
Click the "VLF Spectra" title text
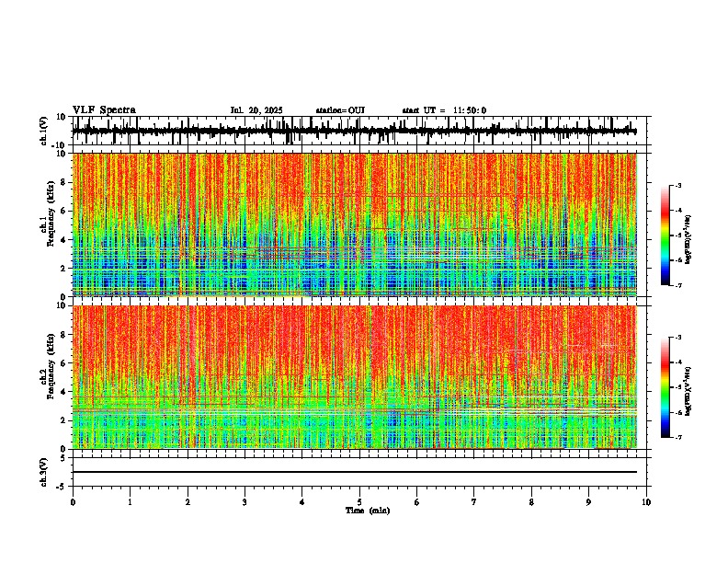(104, 110)
